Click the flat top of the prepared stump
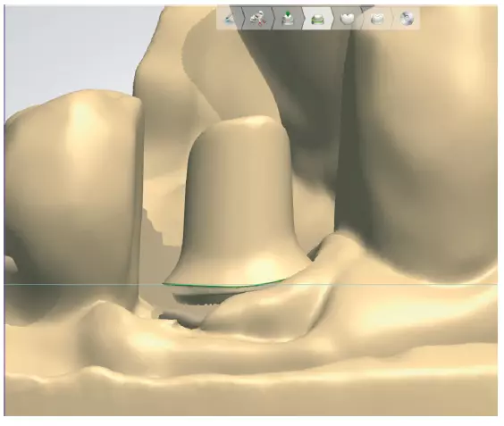 point(241,123)
